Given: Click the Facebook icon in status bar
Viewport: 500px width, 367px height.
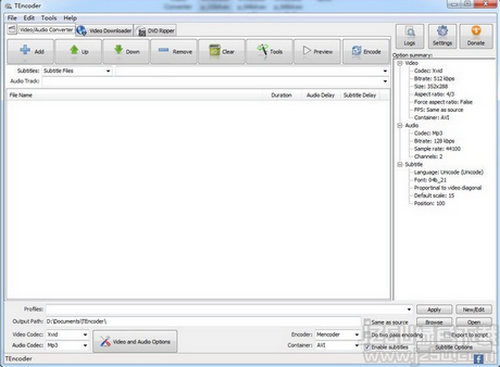Looking at the screenshot, I should [x=478, y=359].
